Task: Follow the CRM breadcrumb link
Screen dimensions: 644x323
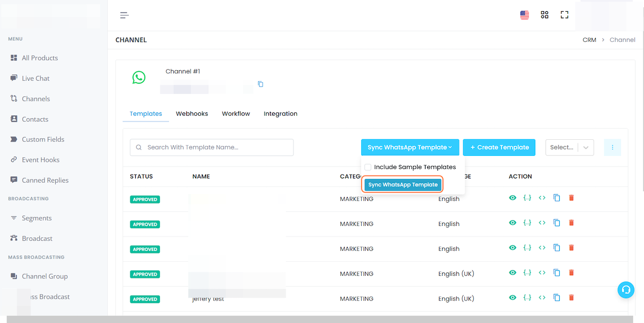Action: click(589, 40)
